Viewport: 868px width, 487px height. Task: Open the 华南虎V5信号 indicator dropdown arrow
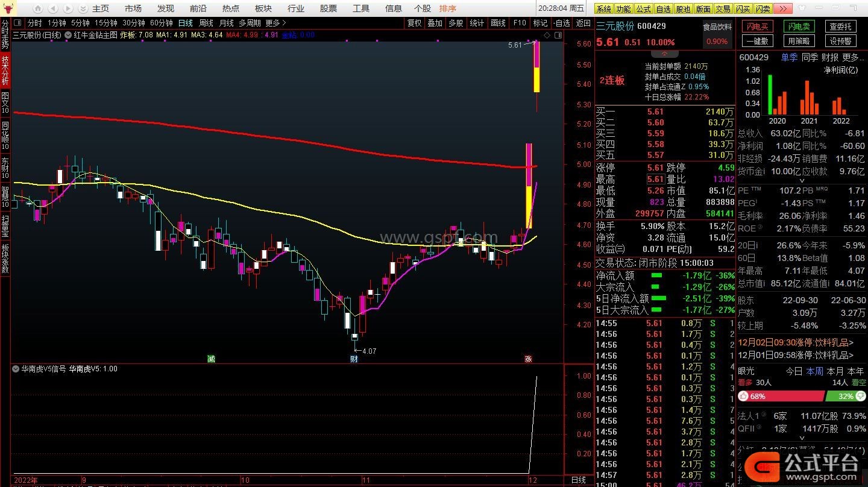16,369
